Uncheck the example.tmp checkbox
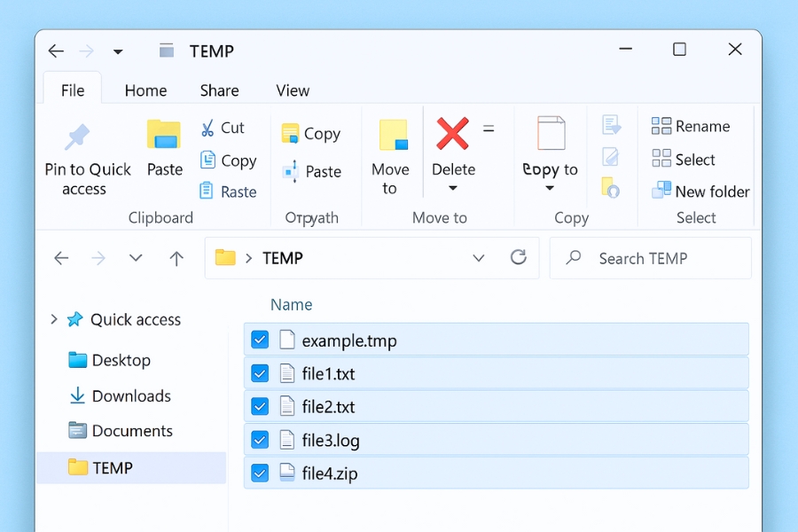Screen dimensions: 798x532 point(260,340)
